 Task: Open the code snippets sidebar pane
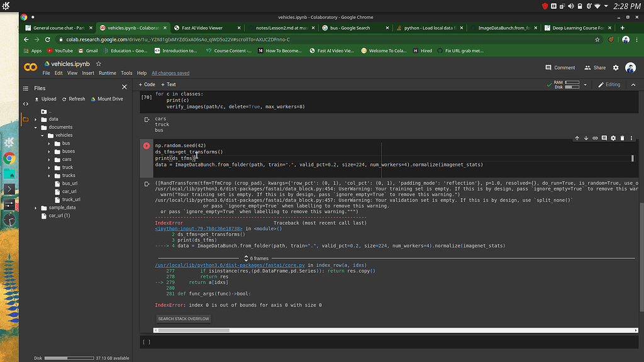point(25,104)
